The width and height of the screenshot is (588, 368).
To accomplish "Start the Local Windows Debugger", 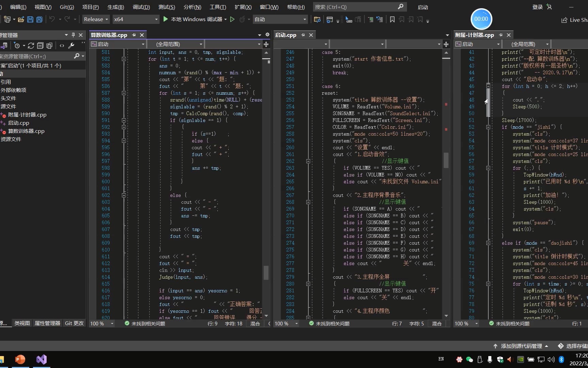I will pyautogui.click(x=194, y=19).
